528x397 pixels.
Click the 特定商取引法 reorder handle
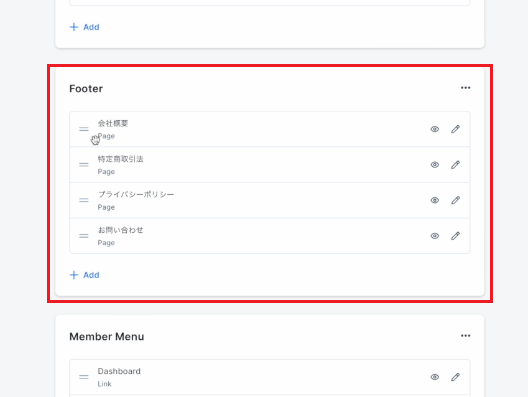(84, 165)
